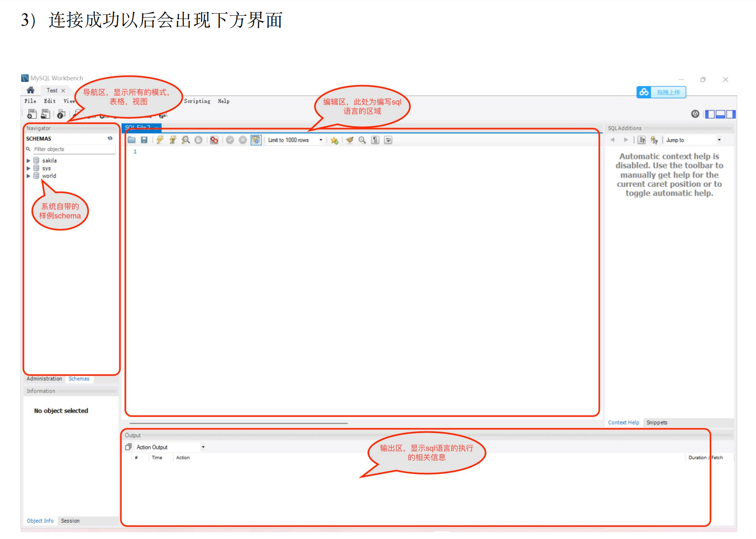Toggle the right sidebar panel visibility
This screenshot has height=539, width=756.
[731, 114]
